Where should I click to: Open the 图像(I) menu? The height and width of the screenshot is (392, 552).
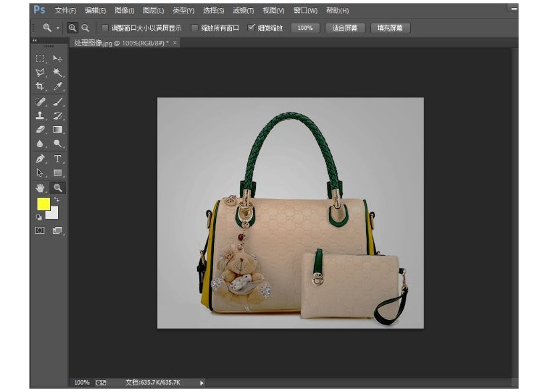124,11
